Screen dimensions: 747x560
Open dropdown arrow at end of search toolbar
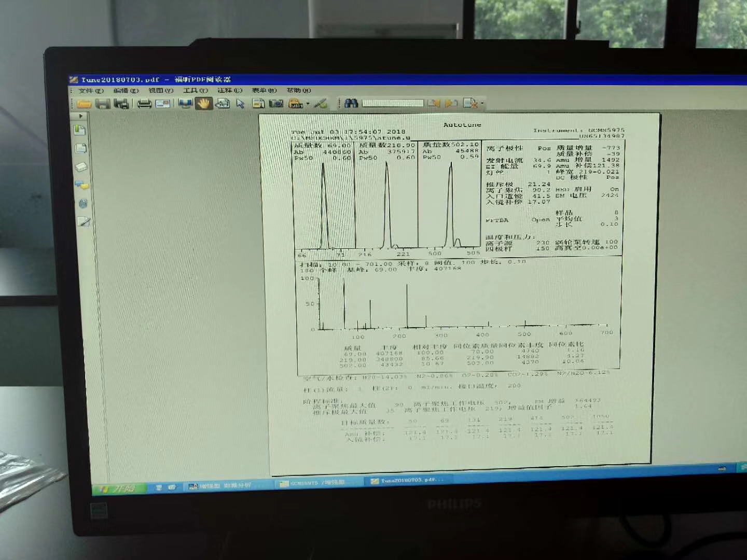[x=482, y=103]
